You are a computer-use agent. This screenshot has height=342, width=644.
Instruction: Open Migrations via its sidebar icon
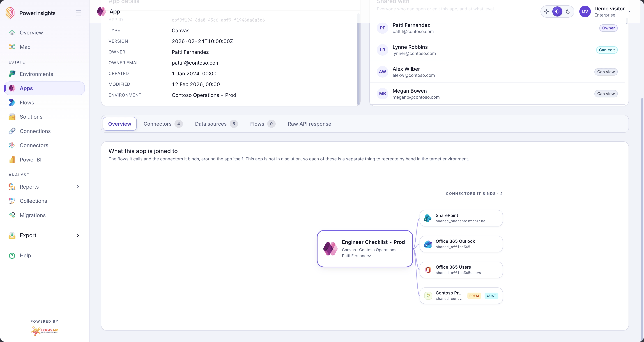pyautogui.click(x=12, y=215)
